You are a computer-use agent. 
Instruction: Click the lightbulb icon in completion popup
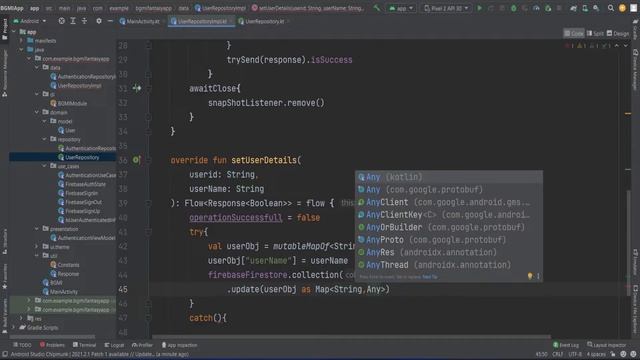530,276
